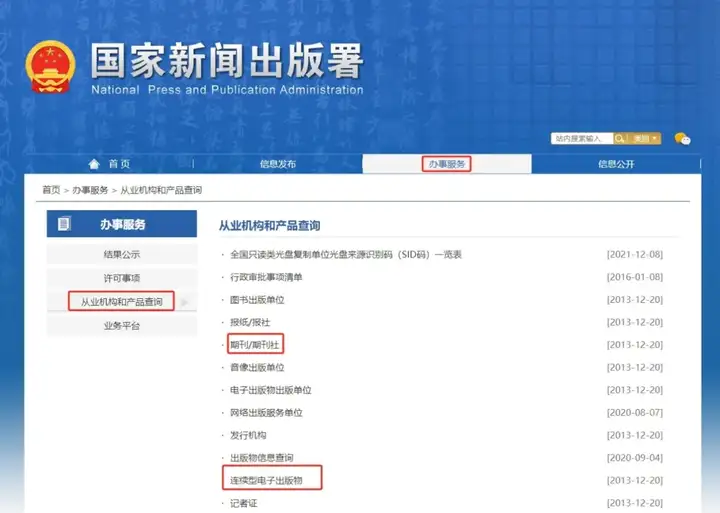Image resolution: width=720 pixels, height=513 pixels.
Task: Open the 电子出版物出版单位 link
Action: (x=271, y=390)
